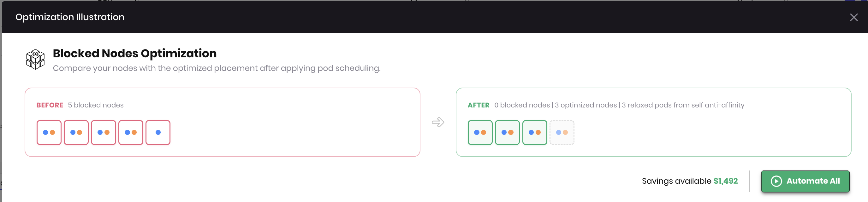The height and width of the screenshot is (202, 868).
Task: Click the AFTER label
Action: (x=479, y=105)
